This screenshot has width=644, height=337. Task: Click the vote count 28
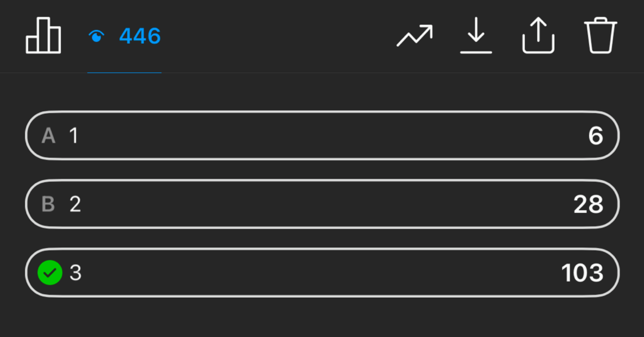[588, 205]
